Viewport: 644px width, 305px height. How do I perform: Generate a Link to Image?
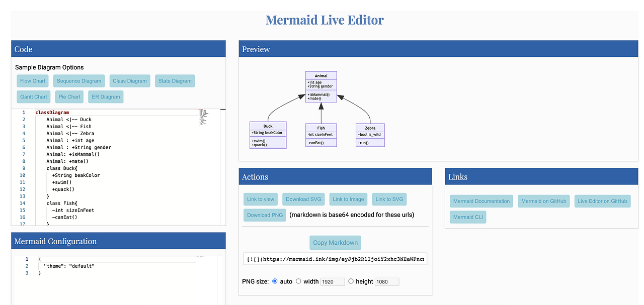tap(348, 199)
